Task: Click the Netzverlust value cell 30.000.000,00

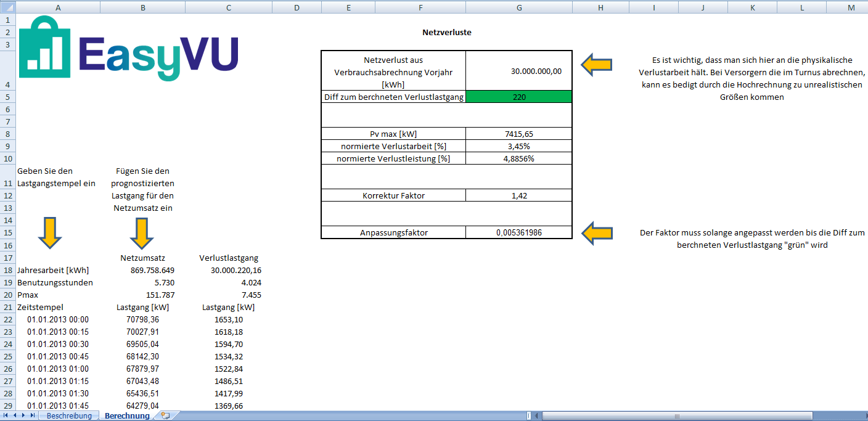Action: 519,71
